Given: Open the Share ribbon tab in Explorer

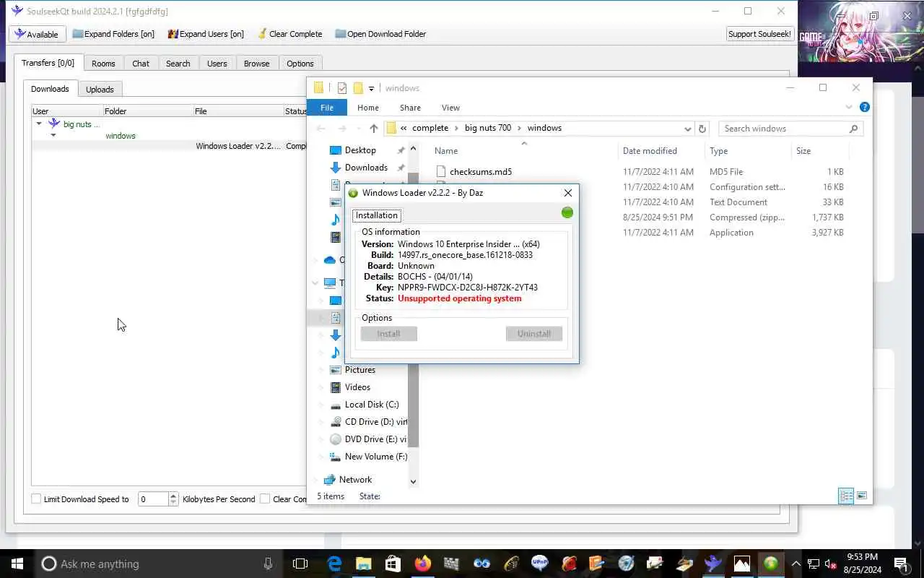Looking at the screenshot, I should pyautogui.click(x=410, y=108).
